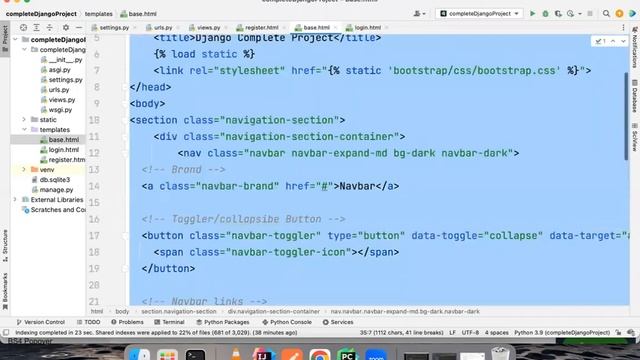The height and width of the screenshot is (360, 640).
Task: Open Version Control tool window
Action: 40,322
